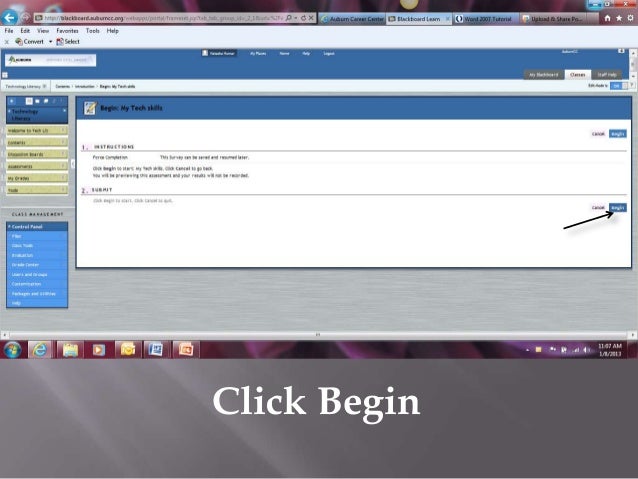
Task: Open the File menu
Action: (x=9, y=31)
